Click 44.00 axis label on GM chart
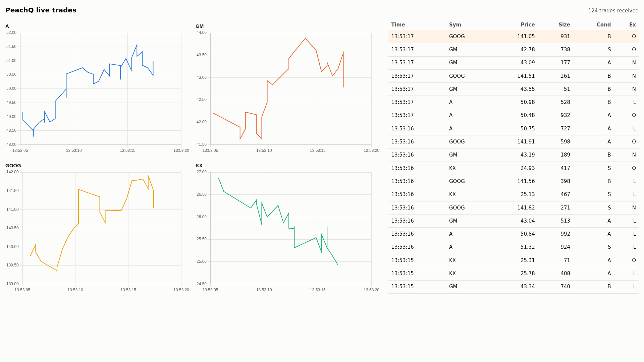644x362 pixels. [202, 33]
